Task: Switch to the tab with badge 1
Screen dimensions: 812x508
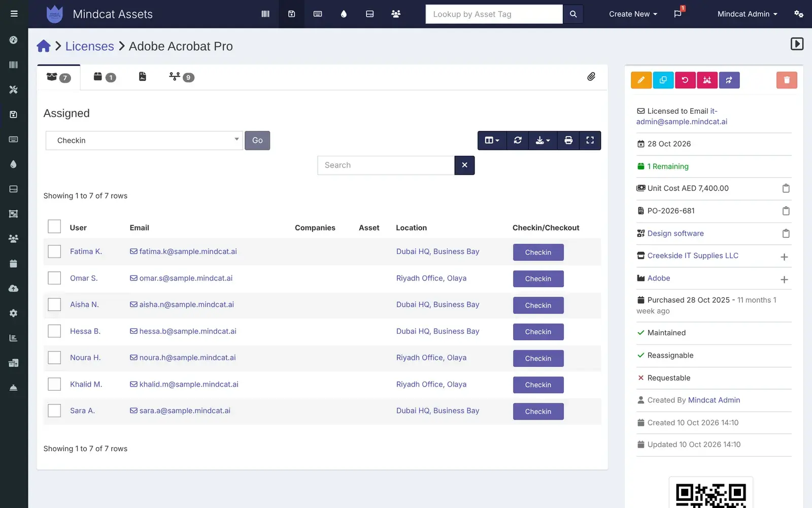Action: pos(105,77)
